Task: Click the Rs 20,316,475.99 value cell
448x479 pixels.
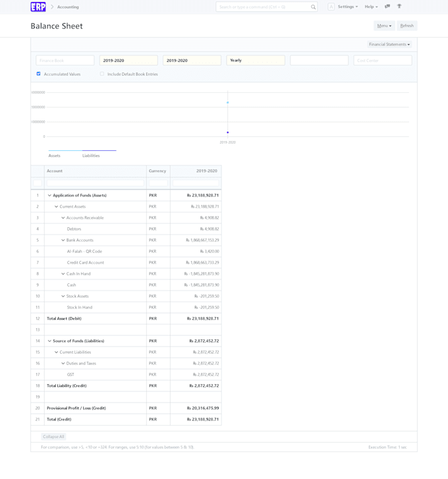Action: (196, 409)
